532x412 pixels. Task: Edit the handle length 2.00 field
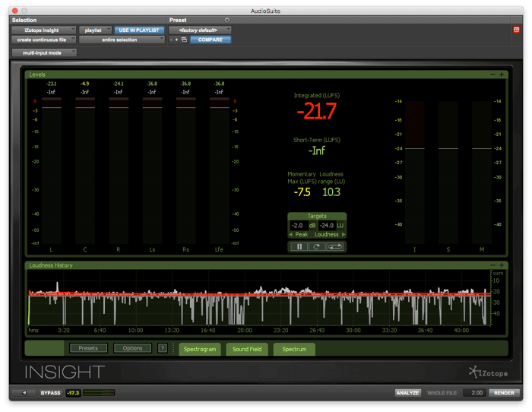[475, 393]
